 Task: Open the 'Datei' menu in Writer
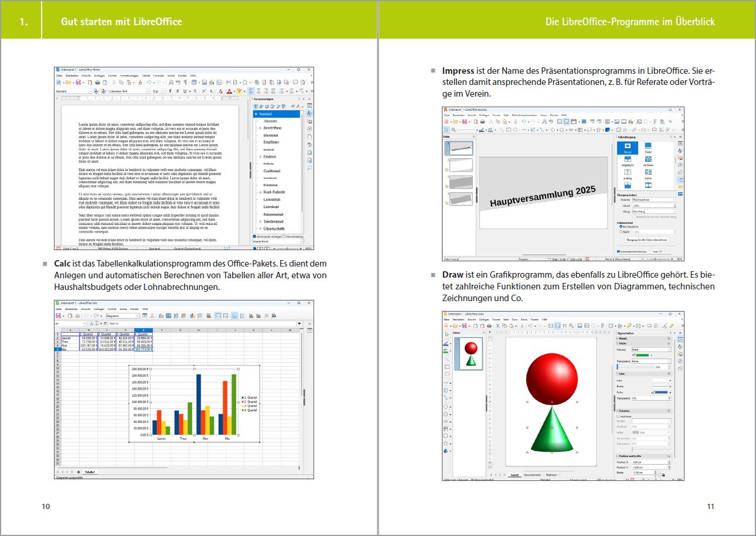pos(59,76)
